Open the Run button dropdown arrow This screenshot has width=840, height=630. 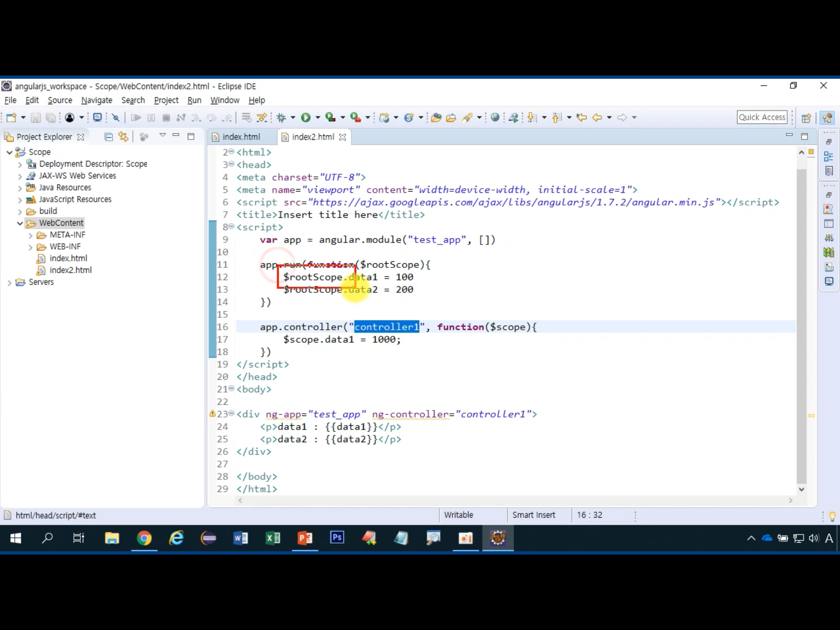(318, 118)
